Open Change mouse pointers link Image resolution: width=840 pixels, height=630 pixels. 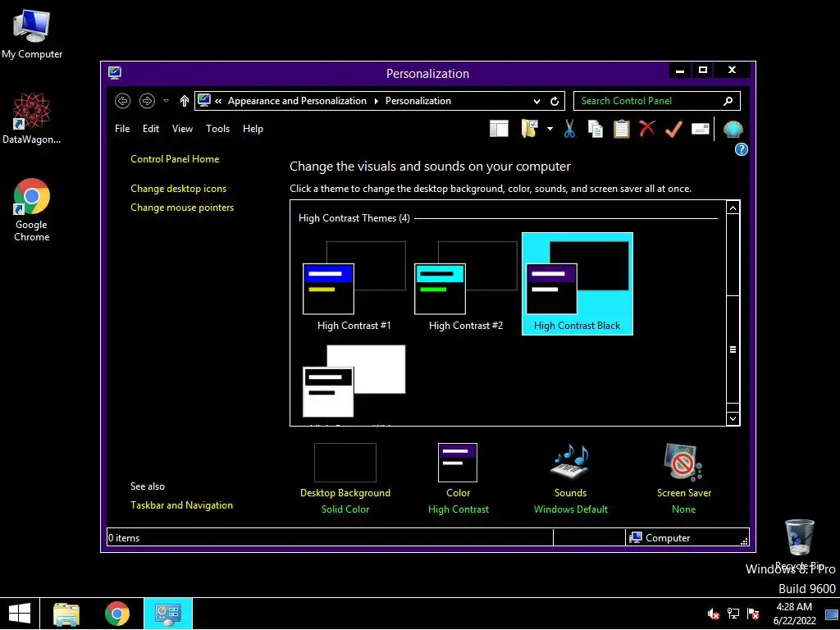click(182, 208)
